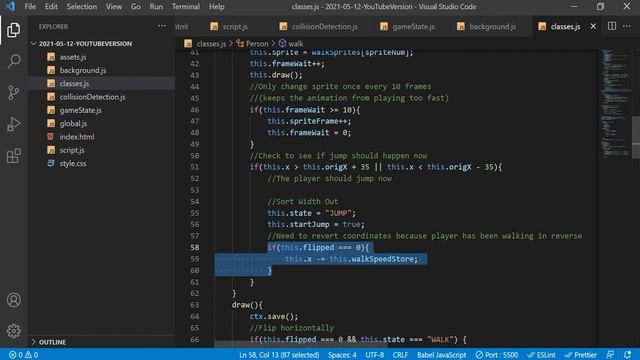Click the editor vertical scrollbar thumb
The height and width of the screenshot is (360, 640).
point(636,137)
